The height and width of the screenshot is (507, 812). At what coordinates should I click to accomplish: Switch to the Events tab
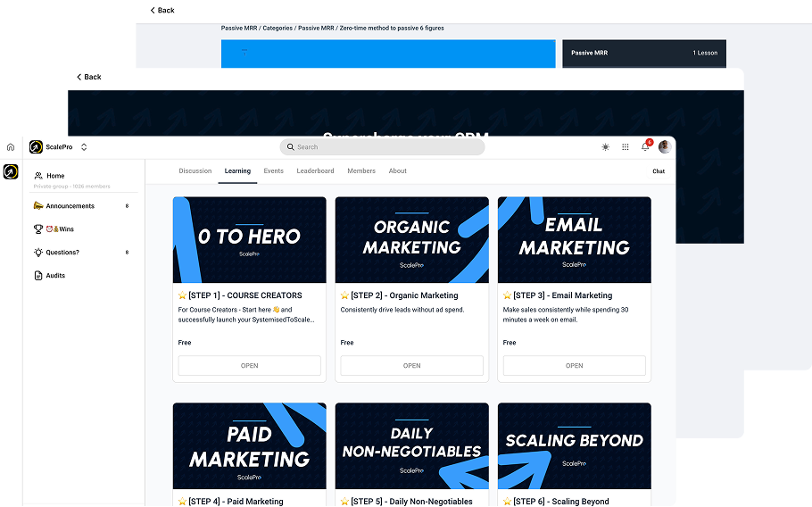(273, 170)
